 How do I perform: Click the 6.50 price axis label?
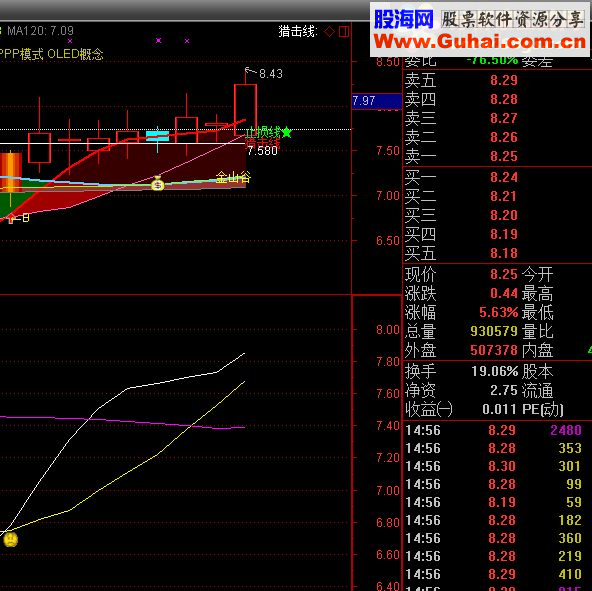coord(387,241)
